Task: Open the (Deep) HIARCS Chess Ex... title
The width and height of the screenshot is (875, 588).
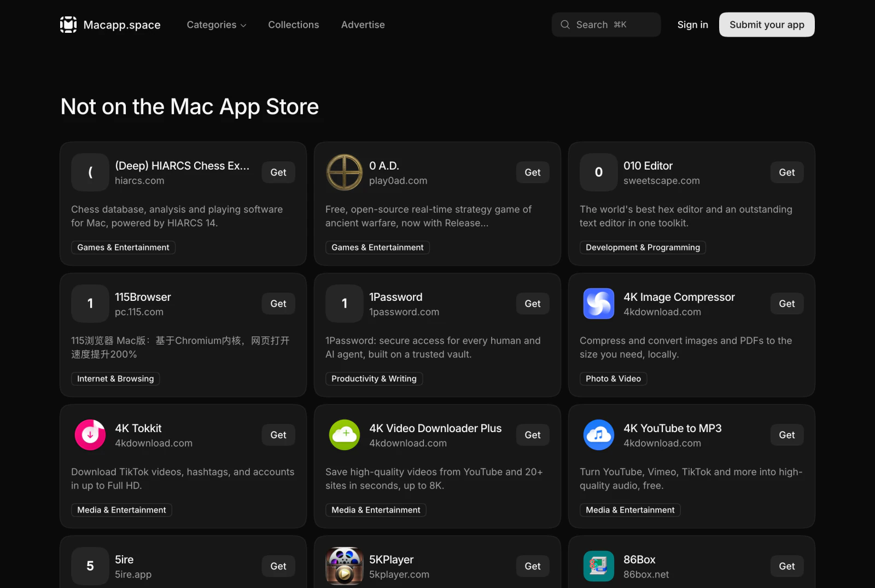Action: pos(182,166)
